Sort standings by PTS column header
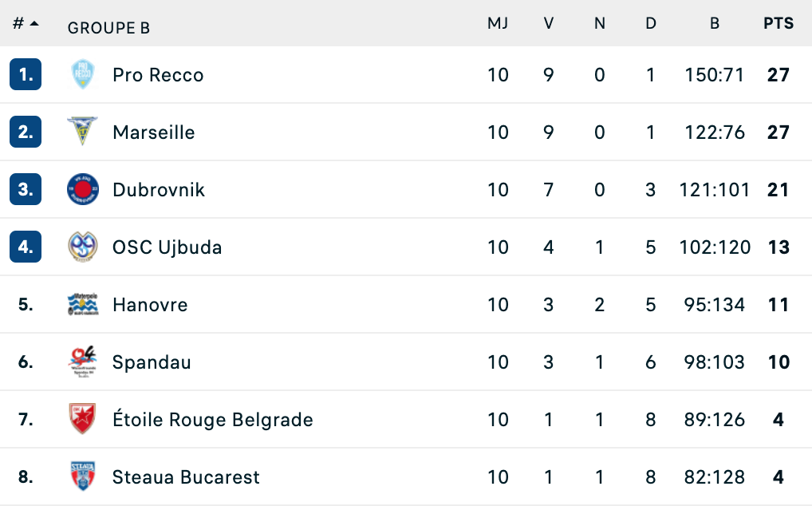The height and width of the screenshot is (506, 812). 778,24
